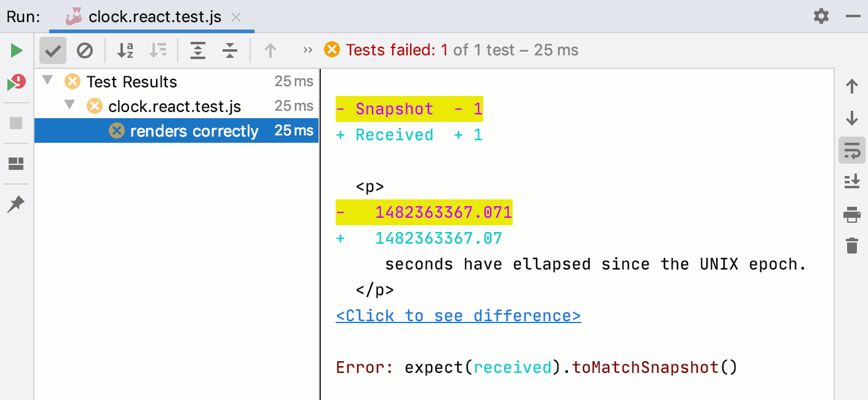The height and width of the screenshot is (400, 868).
Task: Clear the console with the trash icon
Action: (x=851, y=246)
